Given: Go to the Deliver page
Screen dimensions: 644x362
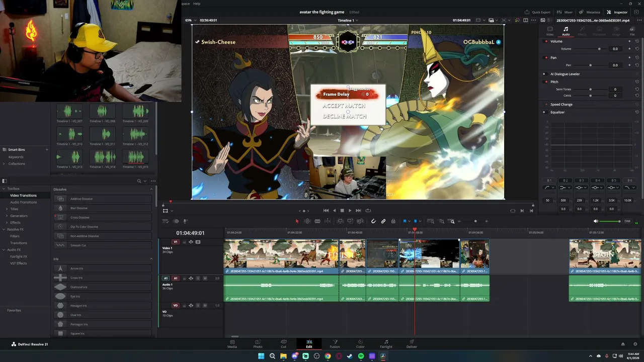Looking at the screenshot, I should click(412, 344).
